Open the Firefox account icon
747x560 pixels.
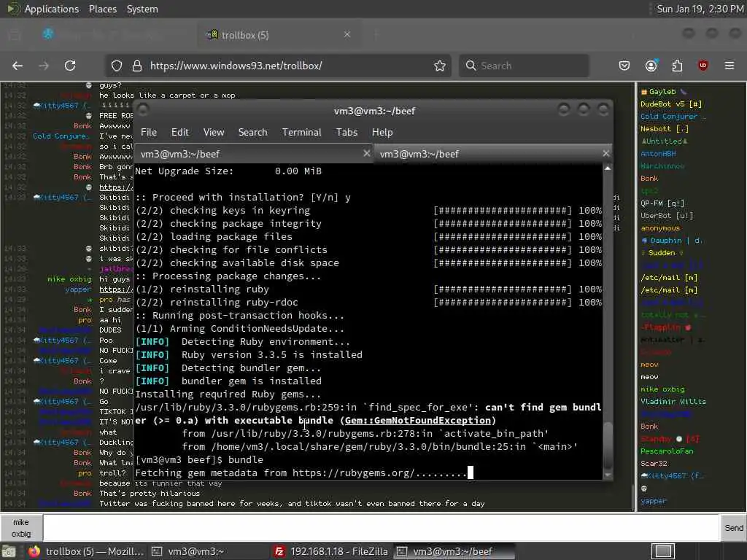[651, 66]
